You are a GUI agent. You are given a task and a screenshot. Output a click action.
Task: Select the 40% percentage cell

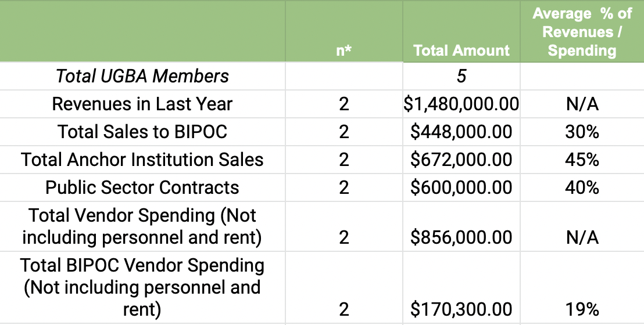[582, 187]
